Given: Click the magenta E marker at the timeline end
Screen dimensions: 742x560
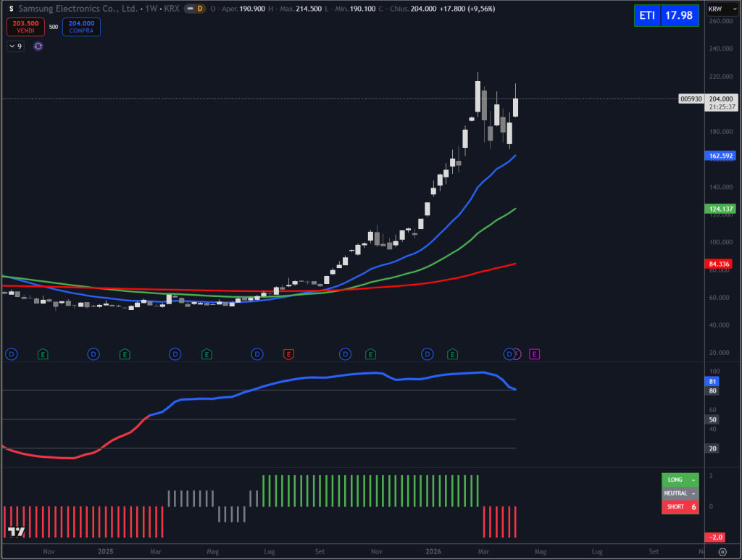Looking at the screenshot, I should (x=534, y=354).
